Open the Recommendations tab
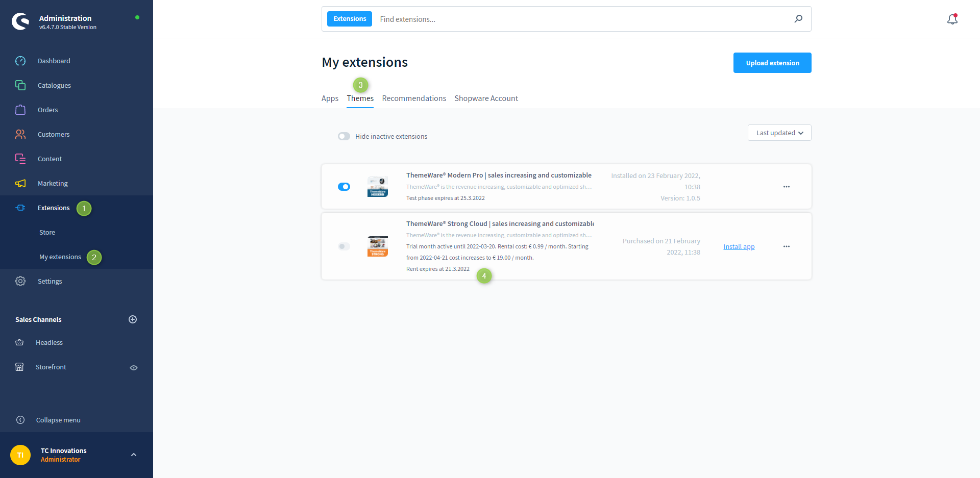This screenshot has width=980, height=478. point(414,98)
